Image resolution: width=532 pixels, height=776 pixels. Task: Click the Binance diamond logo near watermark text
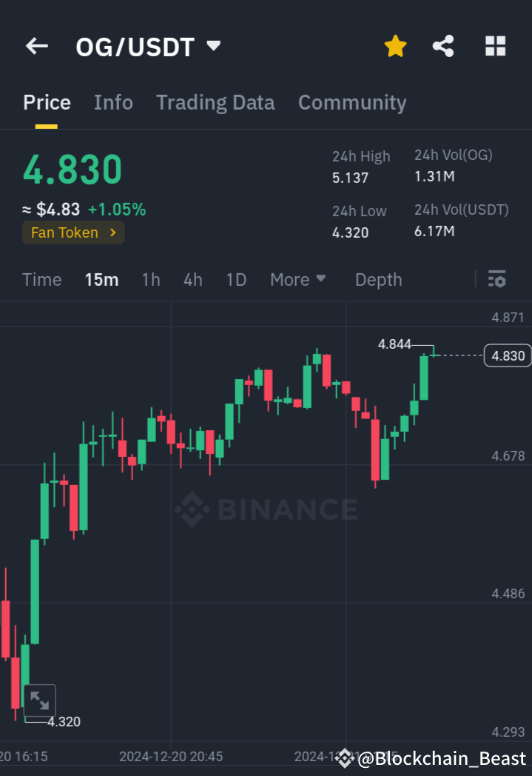pyautogui.click(x=191, y=509)
